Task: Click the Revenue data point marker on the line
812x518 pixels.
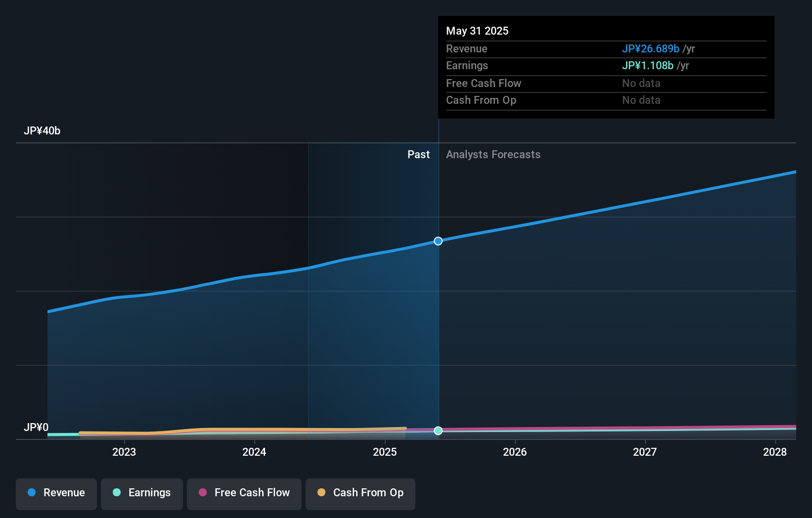Action: pyautogui.click(x=438, y=241)
